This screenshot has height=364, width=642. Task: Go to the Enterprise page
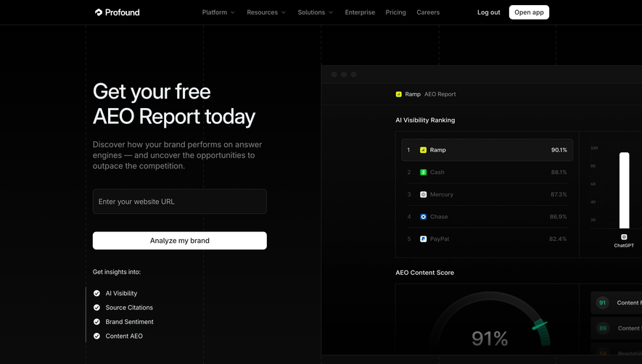click(x=360, y=12)
